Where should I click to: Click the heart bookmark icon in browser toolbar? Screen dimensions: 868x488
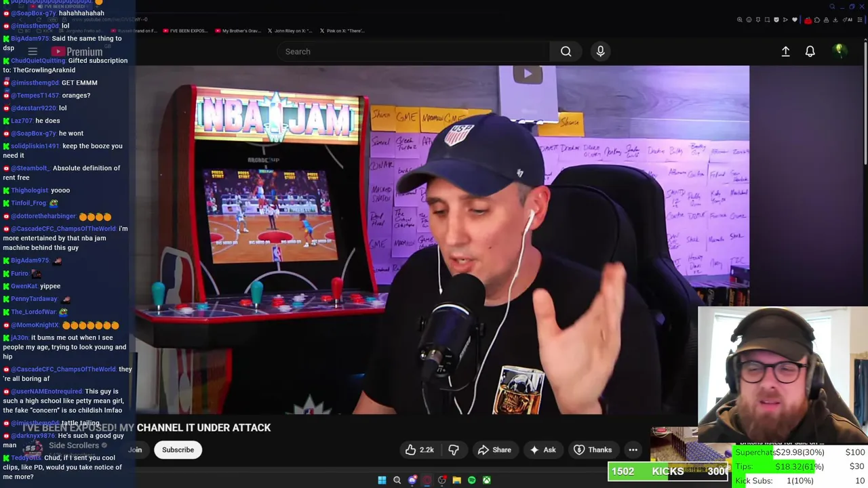pos(795,20)
